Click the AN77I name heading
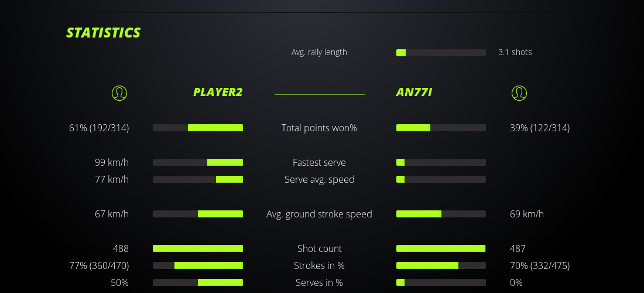 click(414, 92)
